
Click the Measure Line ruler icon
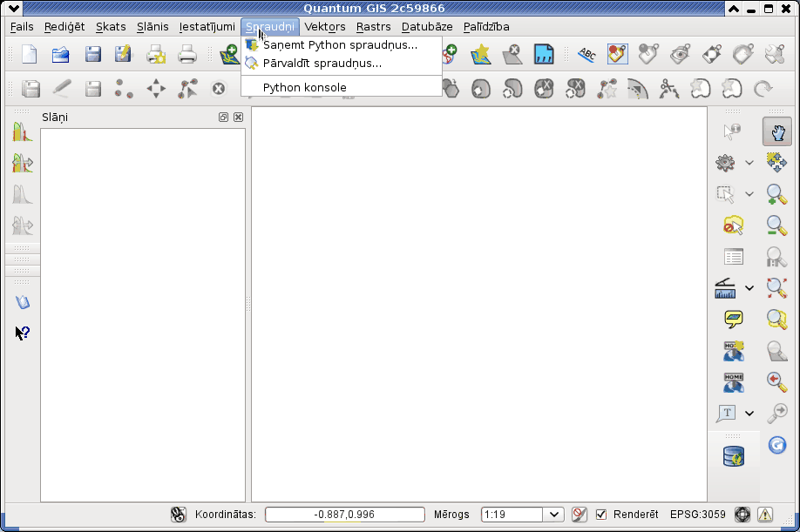[x=726, y=288]
